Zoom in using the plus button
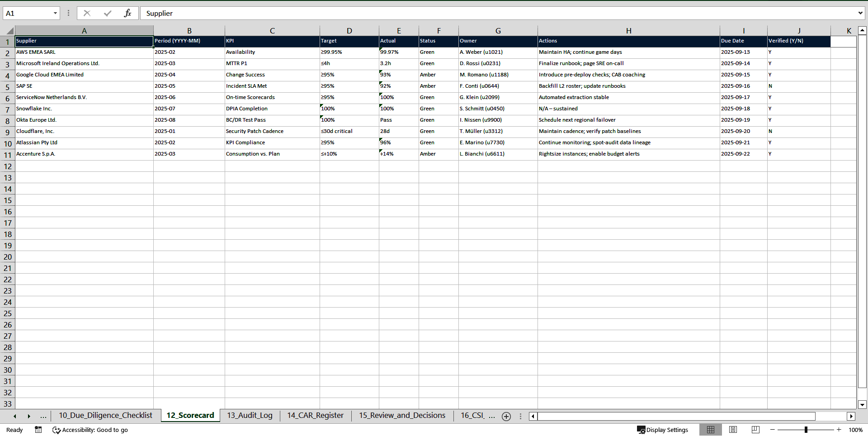Viewport: 868px width, 436px height. click(x=839, y=430)
